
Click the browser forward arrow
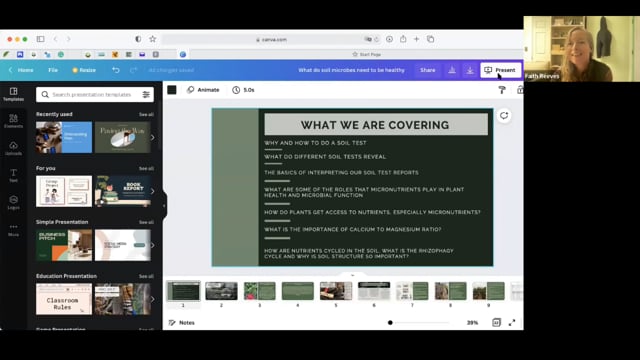click(x=69, y=39)
